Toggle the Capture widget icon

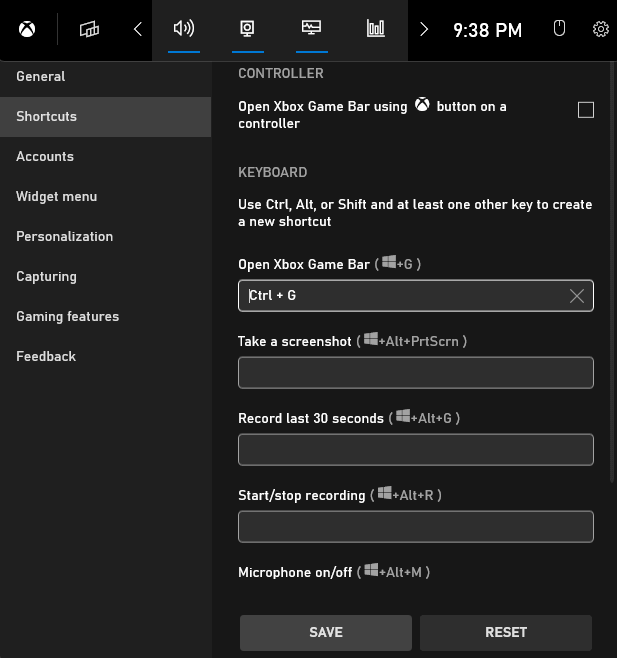pos(248,29)
